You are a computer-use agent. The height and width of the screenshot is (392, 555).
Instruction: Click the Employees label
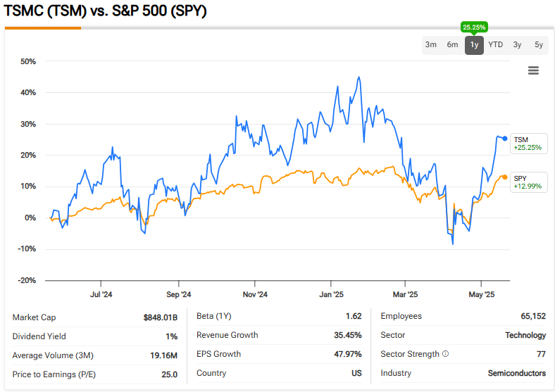tap(401, 316)
